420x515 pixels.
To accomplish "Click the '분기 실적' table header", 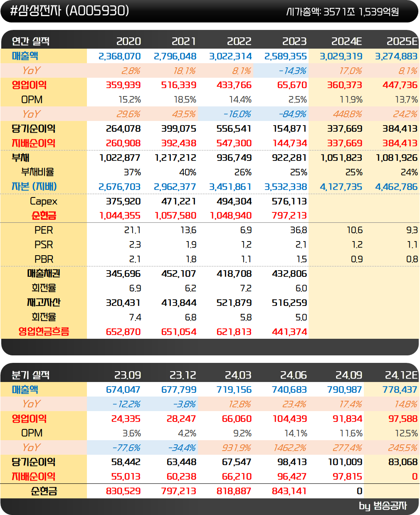I will click(x=30, y=375).
